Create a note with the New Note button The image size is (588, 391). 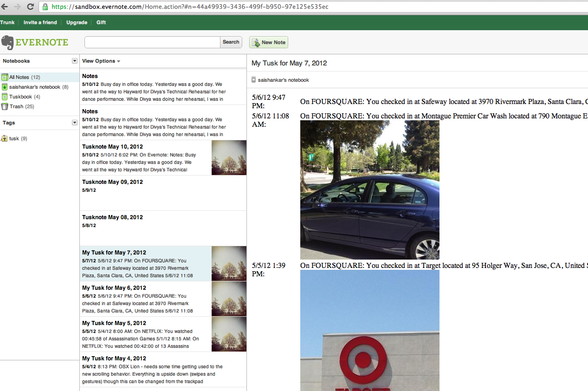pyautogui.click(x=269, y=42)
